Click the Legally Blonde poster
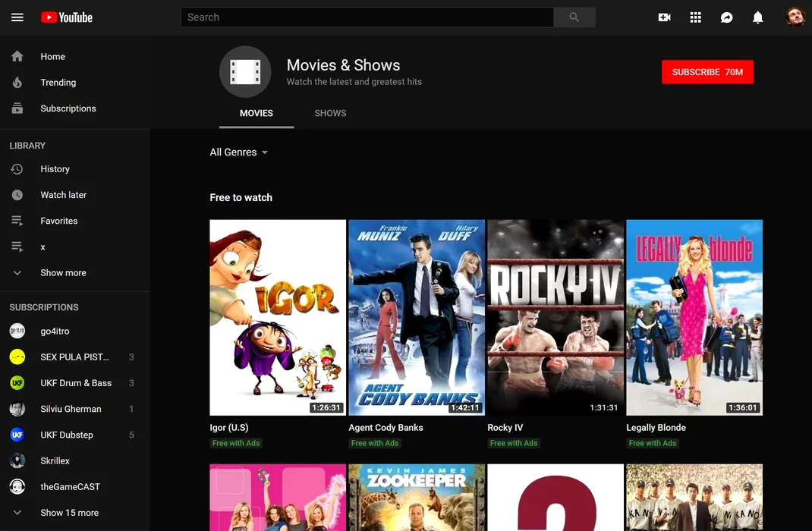This screenshot has width=812, height=531. (x=694, y=317)
